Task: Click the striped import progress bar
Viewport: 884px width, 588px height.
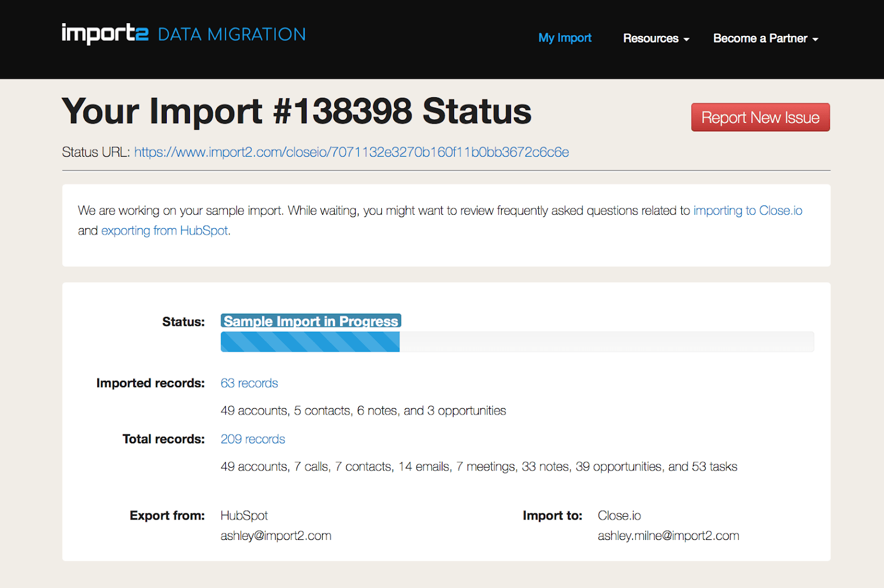Action: tap(517, 342)
